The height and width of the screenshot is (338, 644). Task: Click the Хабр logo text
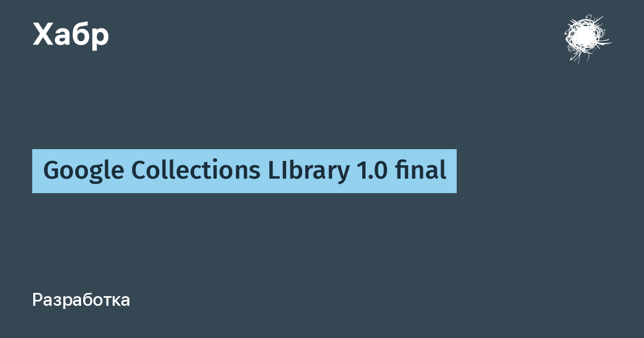coord(71,34)
